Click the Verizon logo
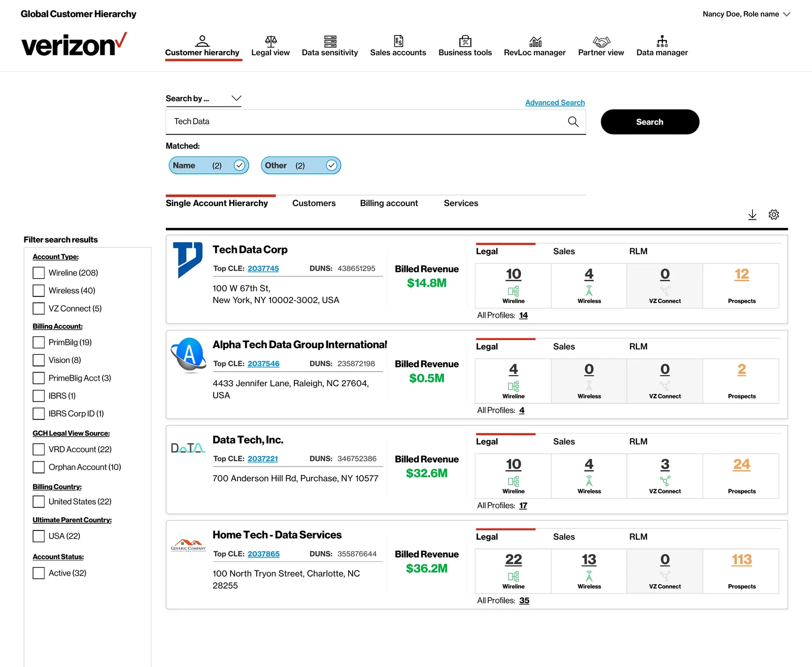The width and height of the screenshot is (812, 667). pyautogui.click(x=74, y=45)
